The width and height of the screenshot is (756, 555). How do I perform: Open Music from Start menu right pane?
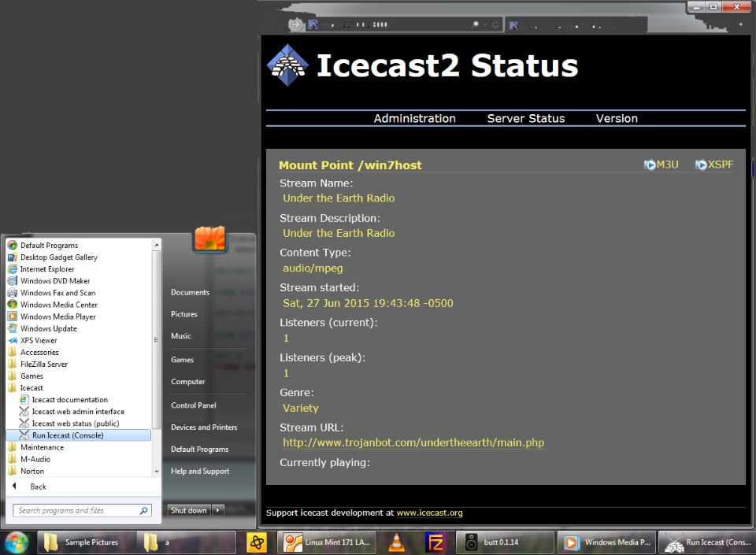tap(181, 336)
